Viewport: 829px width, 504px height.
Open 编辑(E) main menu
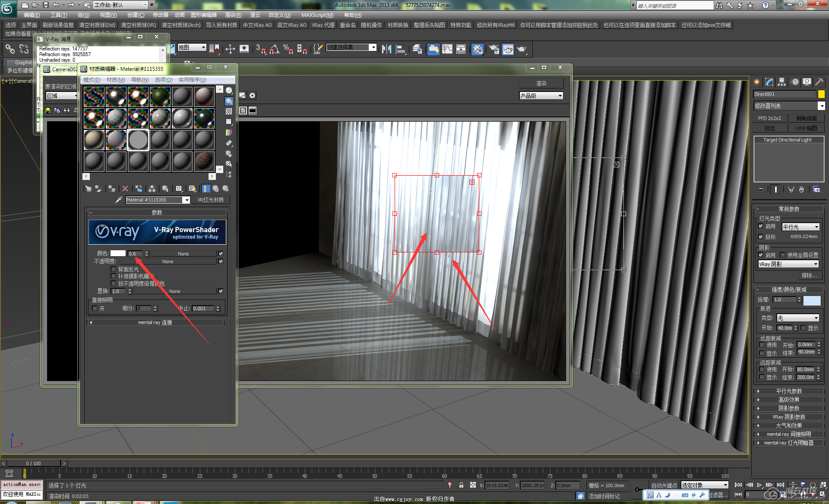(32, 15)
